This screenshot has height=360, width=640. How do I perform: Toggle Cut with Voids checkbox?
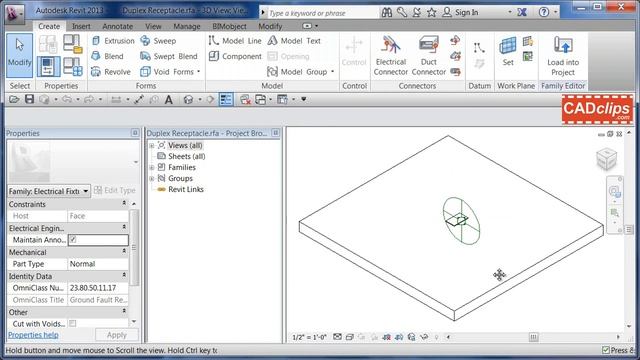[x=72, y=324]
